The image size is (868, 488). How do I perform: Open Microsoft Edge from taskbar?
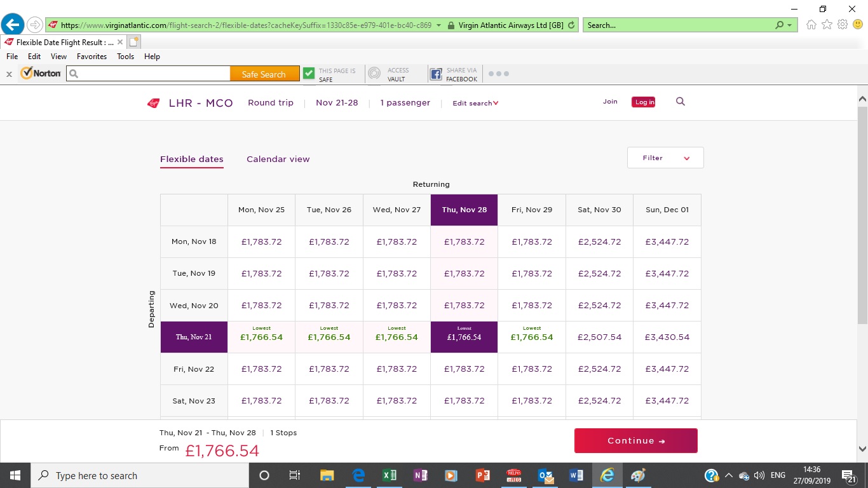pyautogui.click(x=358, y=475)
